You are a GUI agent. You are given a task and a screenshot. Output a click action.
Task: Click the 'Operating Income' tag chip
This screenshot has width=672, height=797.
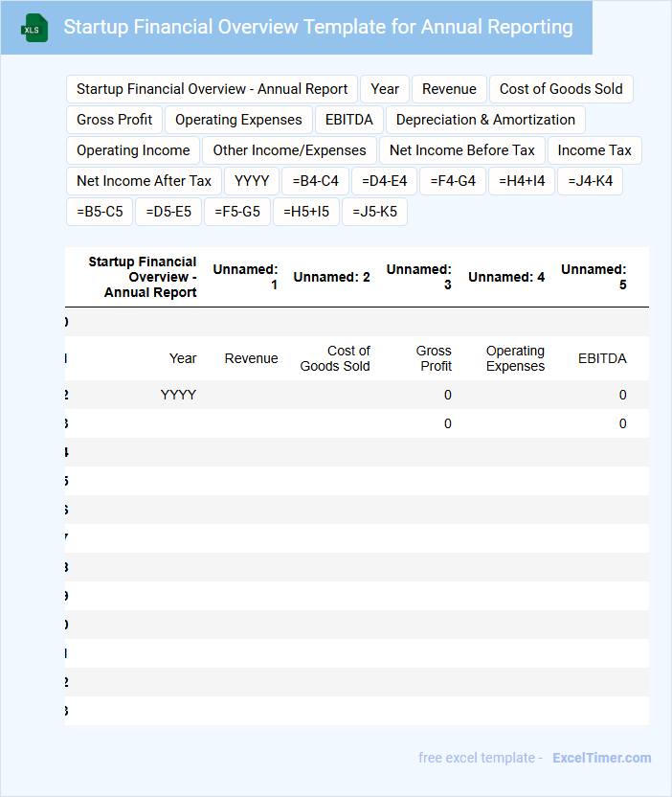tap(133, 150)
